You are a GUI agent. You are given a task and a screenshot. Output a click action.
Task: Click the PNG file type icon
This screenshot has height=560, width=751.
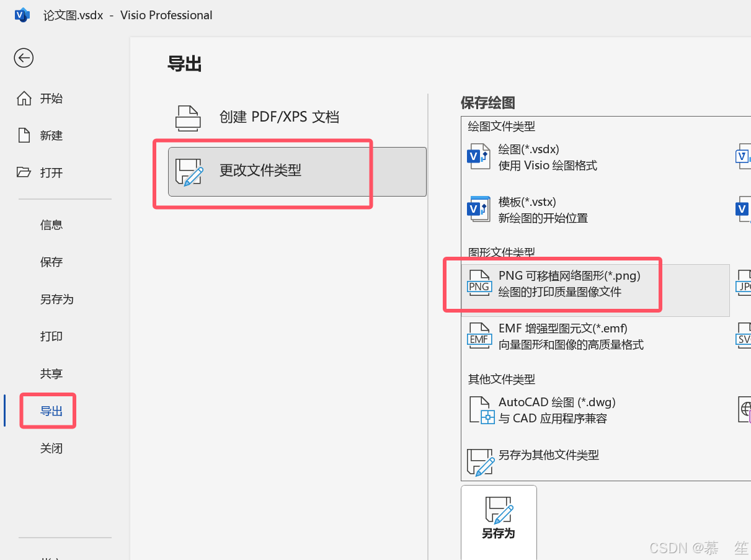(x=479, y=283)
